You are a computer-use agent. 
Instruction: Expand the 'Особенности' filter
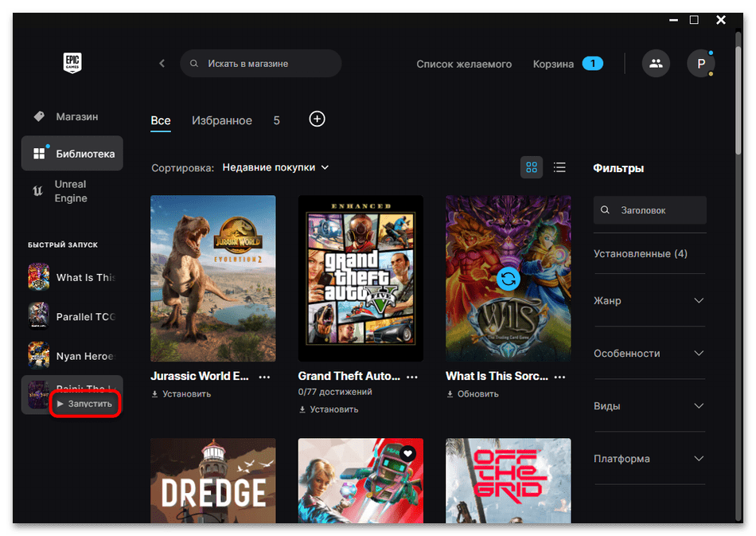(x=649, y=353)
